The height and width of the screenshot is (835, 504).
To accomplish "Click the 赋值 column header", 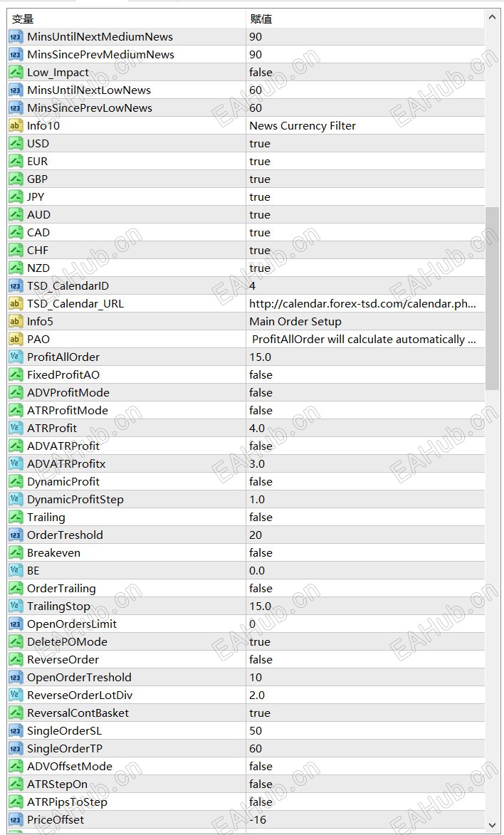I will [x=261, y=19].
